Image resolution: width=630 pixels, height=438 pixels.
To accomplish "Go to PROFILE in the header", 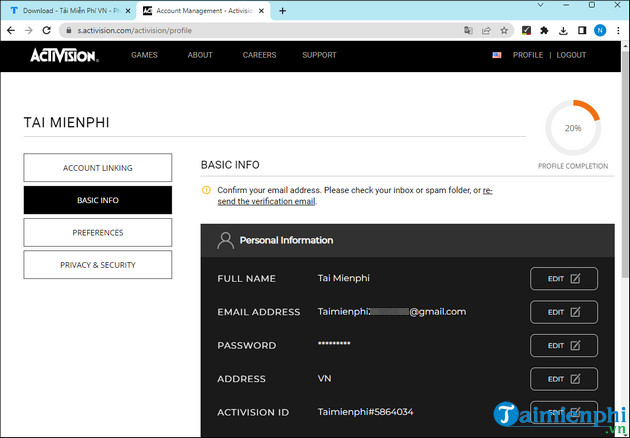I will click(528, 55).
